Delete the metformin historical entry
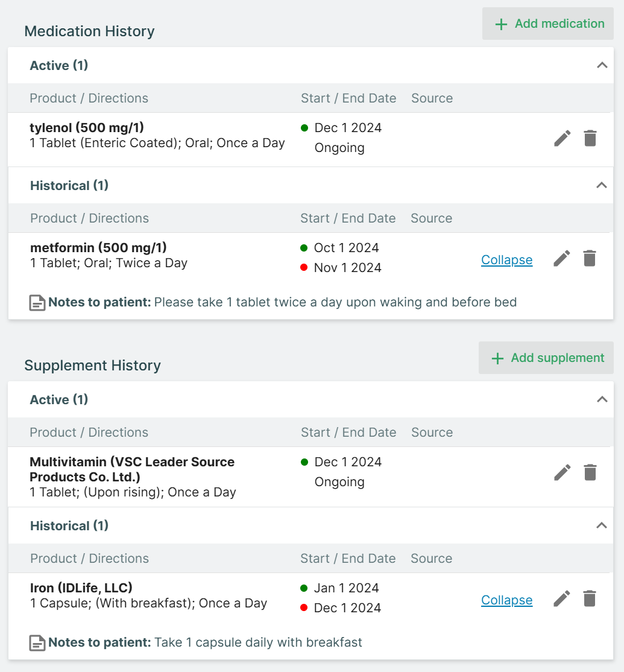Viewport: 624px width, 672px height. (590, 259)
